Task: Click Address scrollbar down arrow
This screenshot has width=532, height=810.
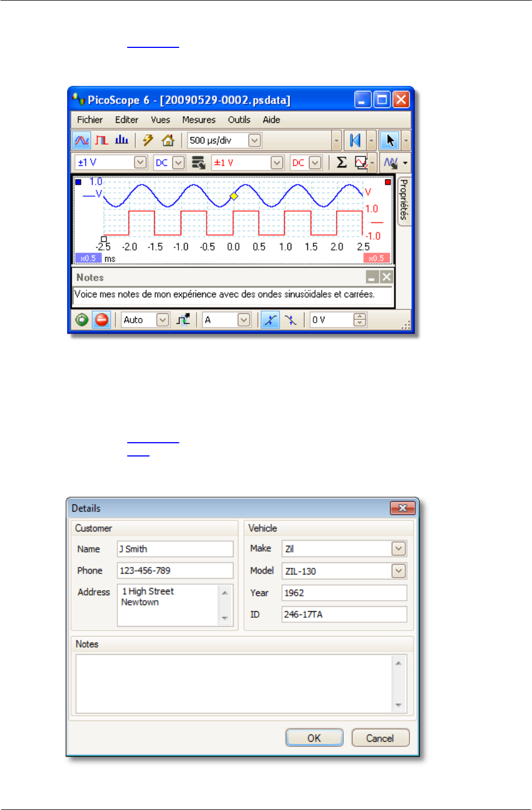Action: click(225, 618)
